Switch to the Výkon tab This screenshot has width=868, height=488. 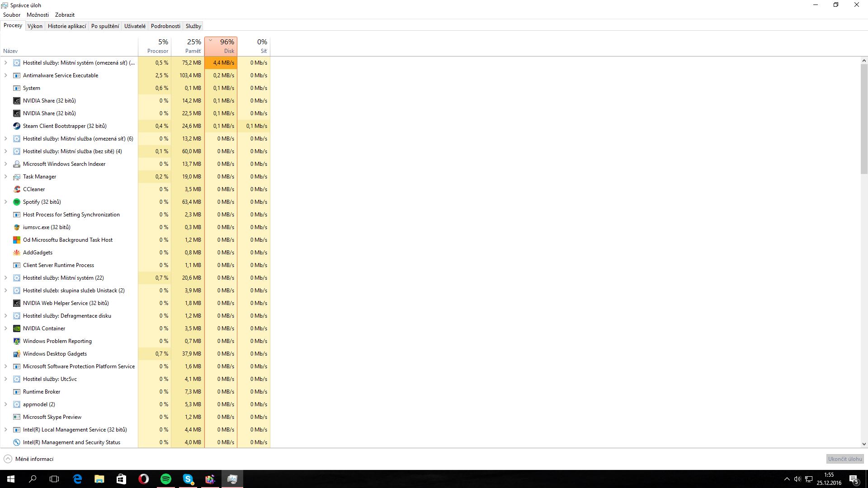pyautogui.click(x=35, y=26)
